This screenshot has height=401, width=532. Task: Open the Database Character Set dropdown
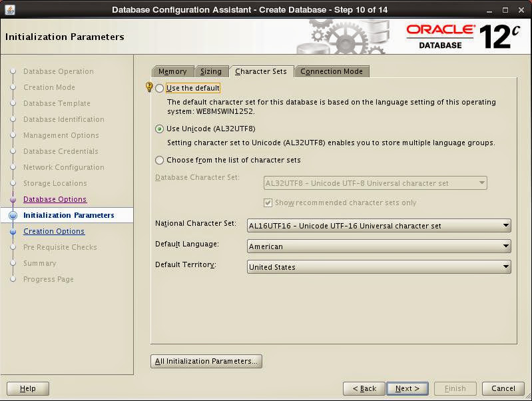(376, 183)
